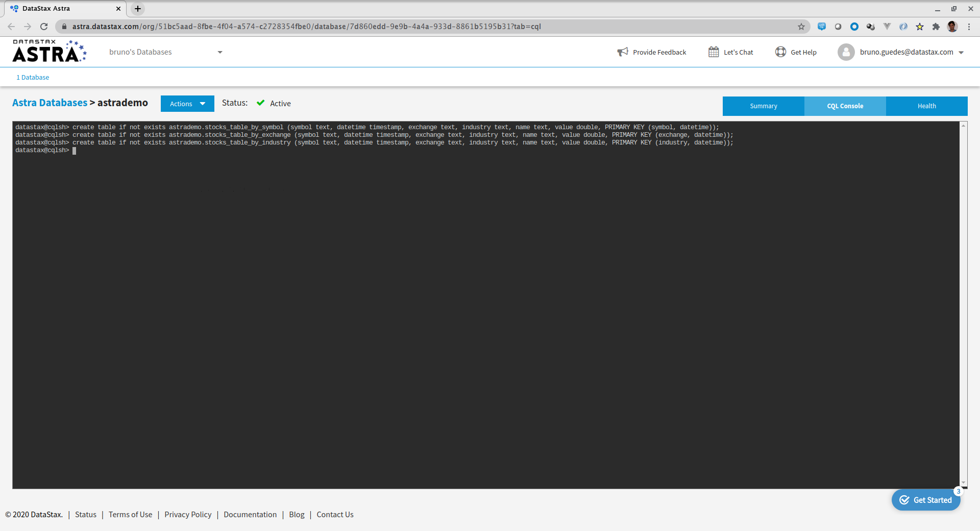Open the Blog footer link
Viewport: 980px width, 531px height.
pos(297,515)
